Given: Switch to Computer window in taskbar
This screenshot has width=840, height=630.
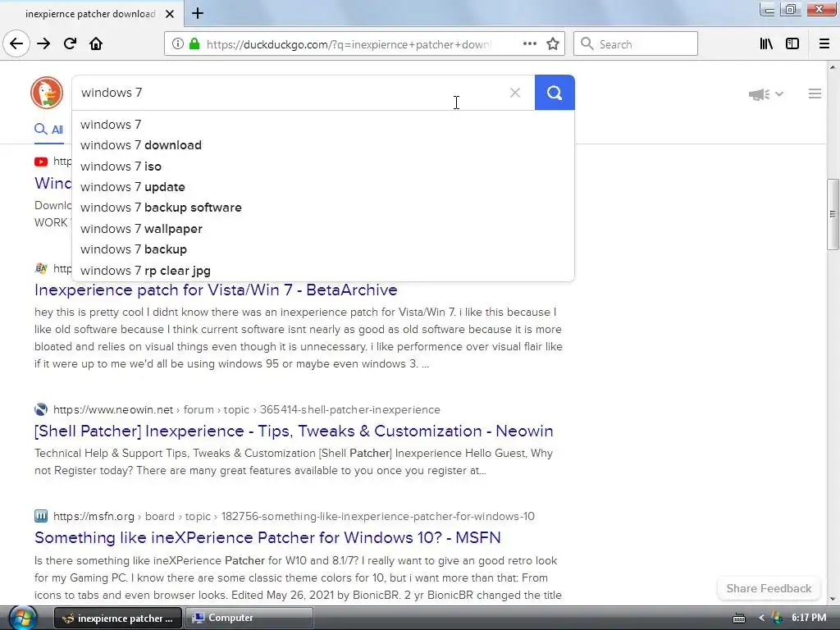Looking at the screenshot, I should click(x=249, y=618).
